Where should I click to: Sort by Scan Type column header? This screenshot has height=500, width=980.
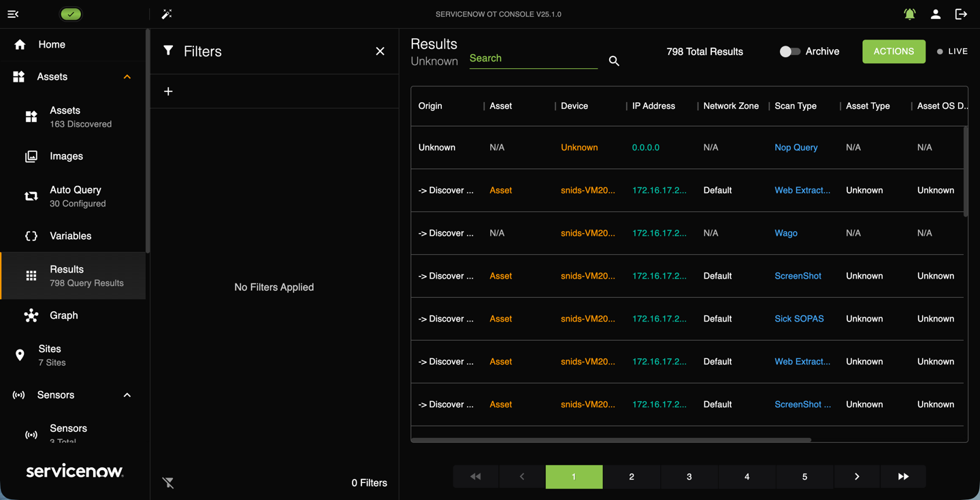coord(796,106)
